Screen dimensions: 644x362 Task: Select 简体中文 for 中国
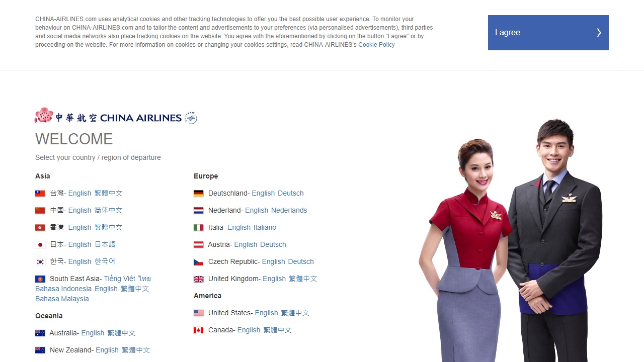coord(109,210)
